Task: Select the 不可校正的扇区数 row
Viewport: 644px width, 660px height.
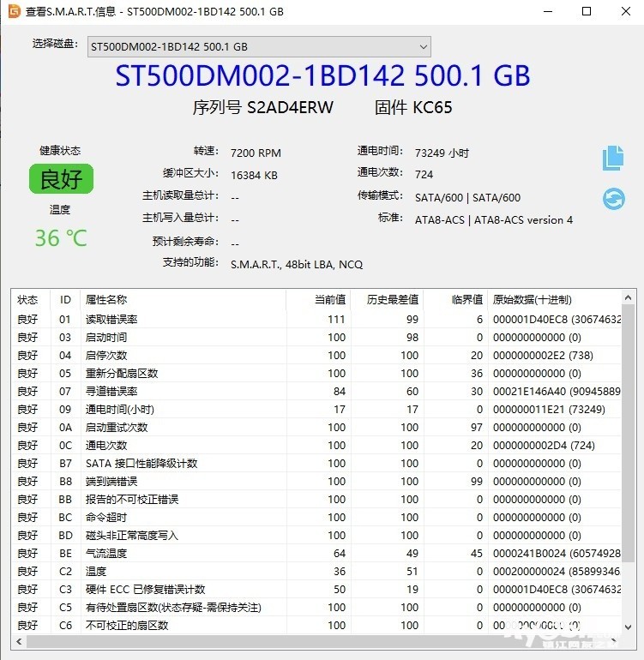Action: coord(316,626)
